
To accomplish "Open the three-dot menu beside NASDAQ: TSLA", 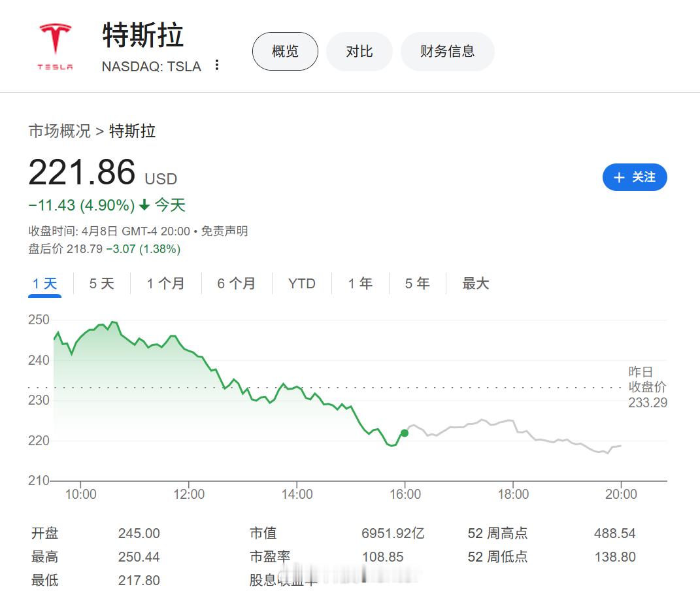I will [217, 65].
